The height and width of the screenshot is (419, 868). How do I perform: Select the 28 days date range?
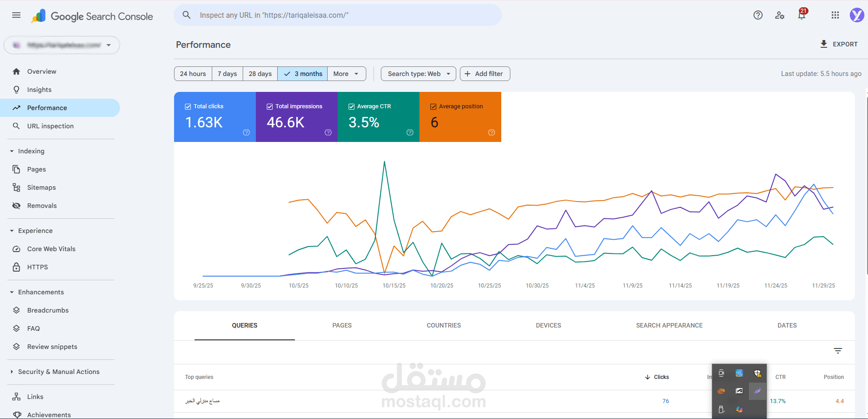pyautogui.click(x=260, y=74)
